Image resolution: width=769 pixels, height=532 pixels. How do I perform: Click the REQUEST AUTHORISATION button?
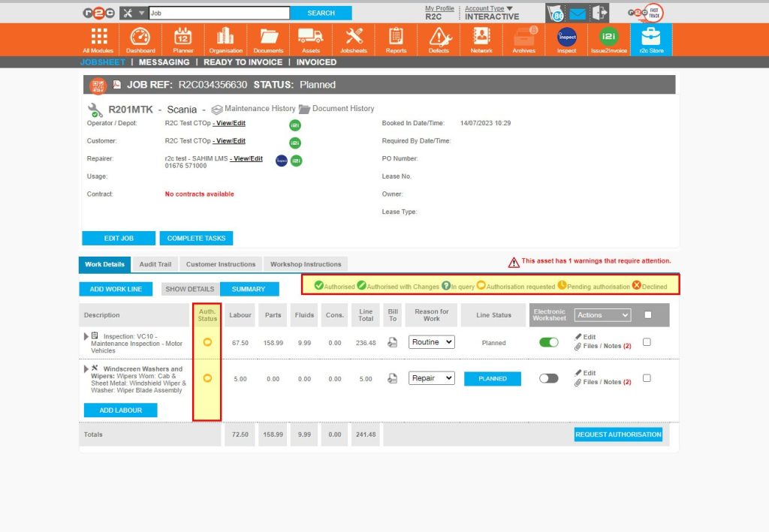pyautogui.click(x=618, y=434)
